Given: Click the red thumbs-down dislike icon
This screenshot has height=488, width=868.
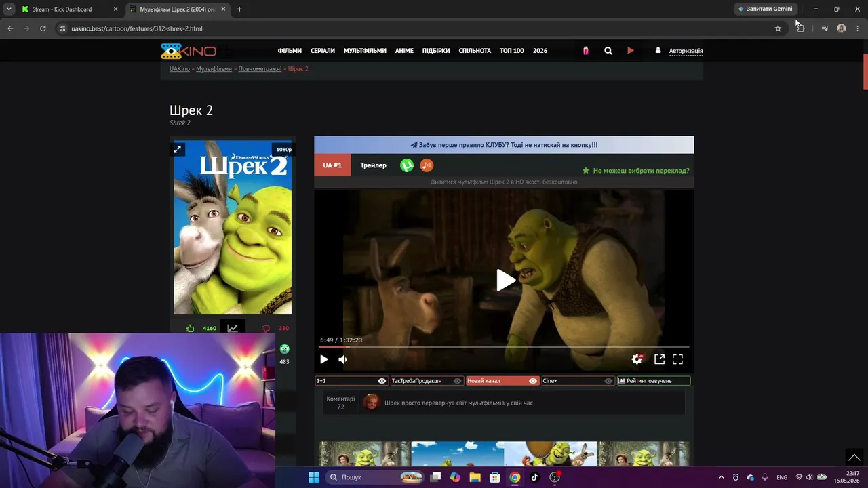Looking at the screenshot, I should pos(266,329).
